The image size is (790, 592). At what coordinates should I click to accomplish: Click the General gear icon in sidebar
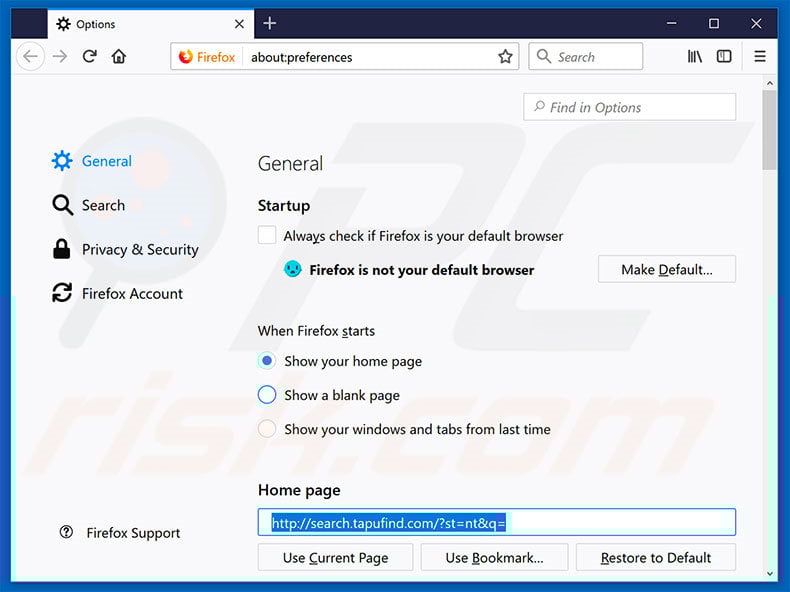tap(62, 161)
